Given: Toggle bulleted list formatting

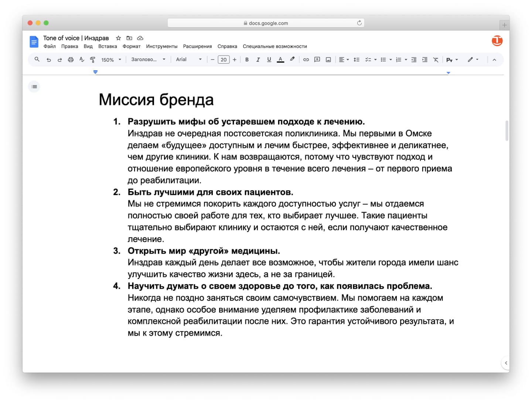Looking at the screenshot, I should (383, 60).
